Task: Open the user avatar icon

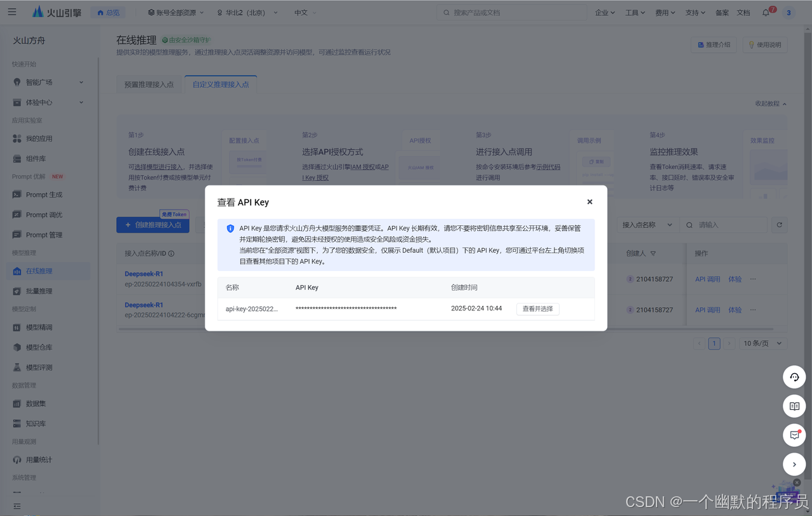Action: pos(789,13)
